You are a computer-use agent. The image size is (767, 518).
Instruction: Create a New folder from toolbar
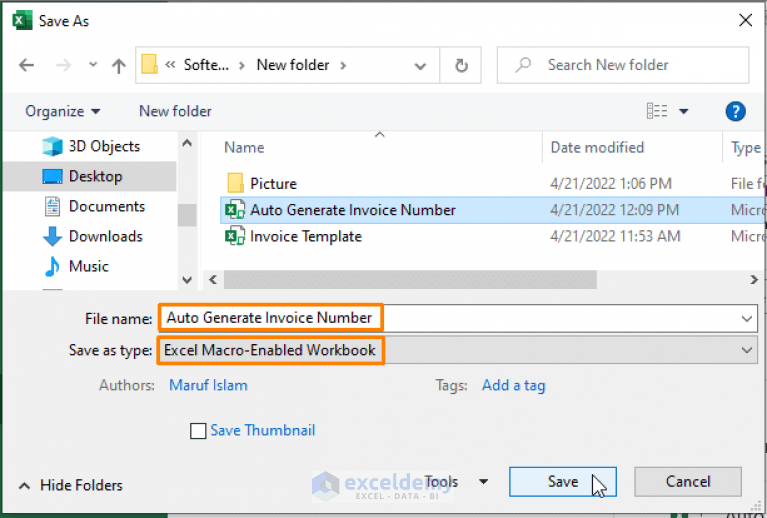[175, 111]
